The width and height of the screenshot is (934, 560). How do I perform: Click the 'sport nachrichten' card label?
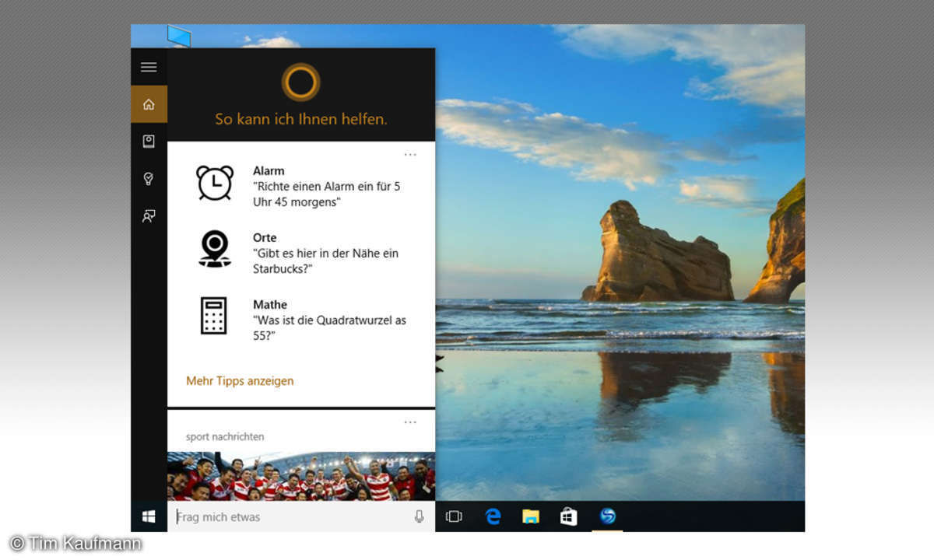click(225, 437)
